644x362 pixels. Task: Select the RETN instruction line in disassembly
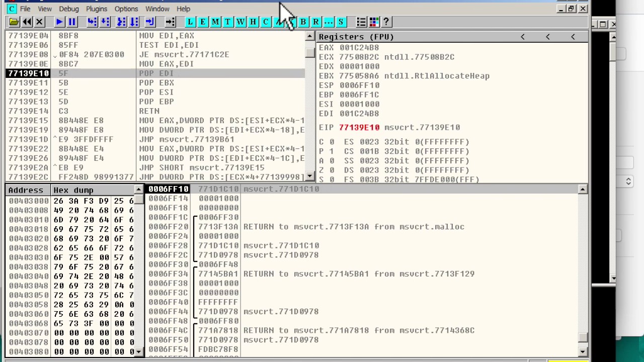(155, 111)
